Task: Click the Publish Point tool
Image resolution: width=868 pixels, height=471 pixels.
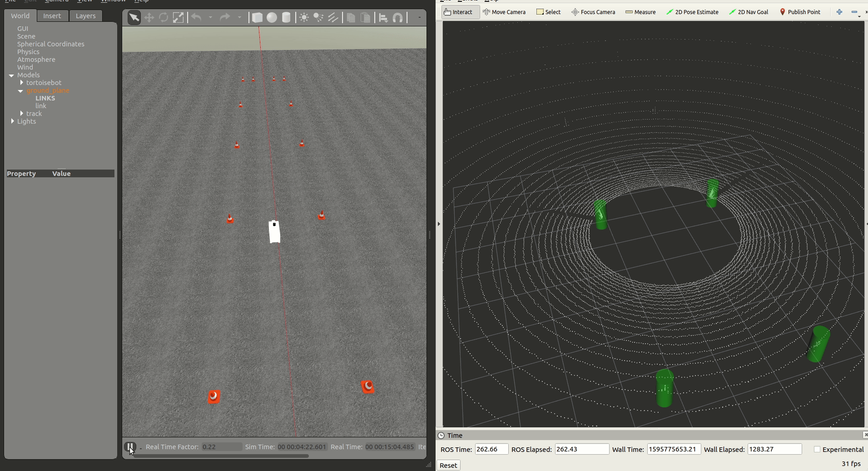Action: click(800, 12)
